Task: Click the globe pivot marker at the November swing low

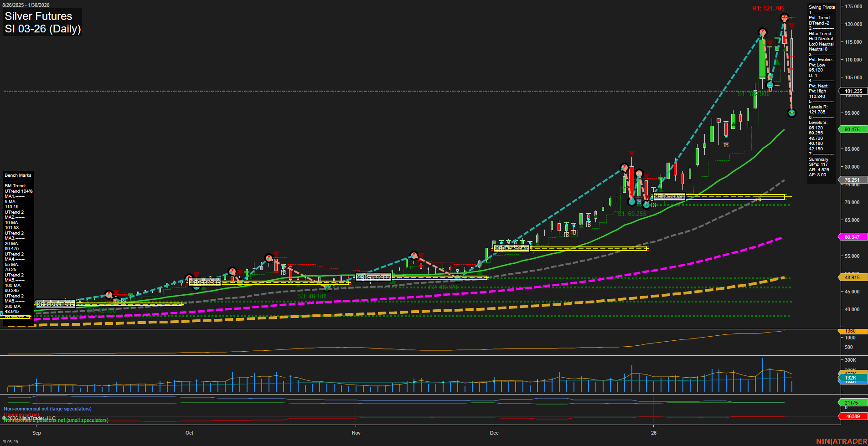Action: [x=457, y=279]
